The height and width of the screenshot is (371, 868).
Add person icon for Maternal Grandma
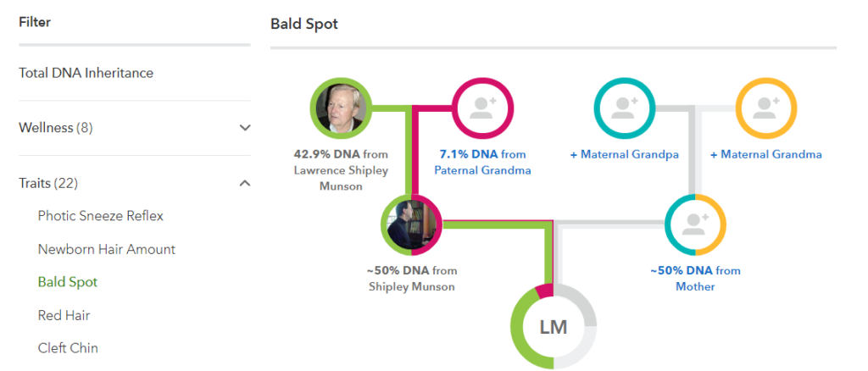tap(766, 108)
